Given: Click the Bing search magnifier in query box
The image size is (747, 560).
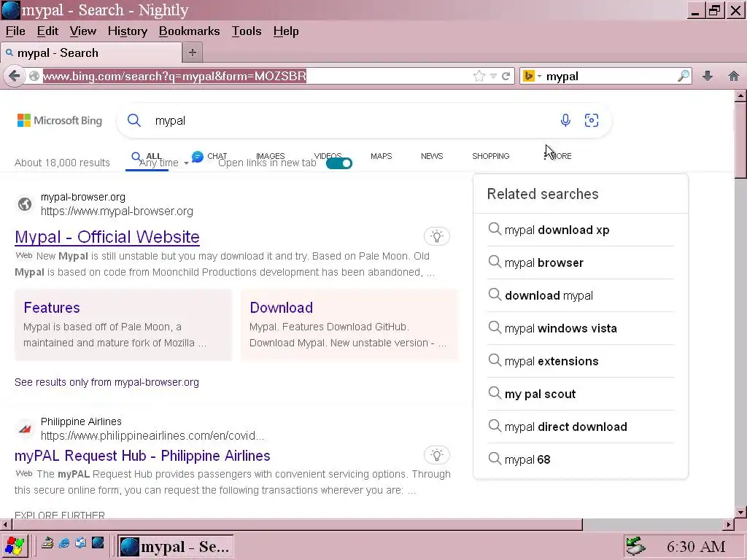Looking at the screenshot, I should point(134,120).
